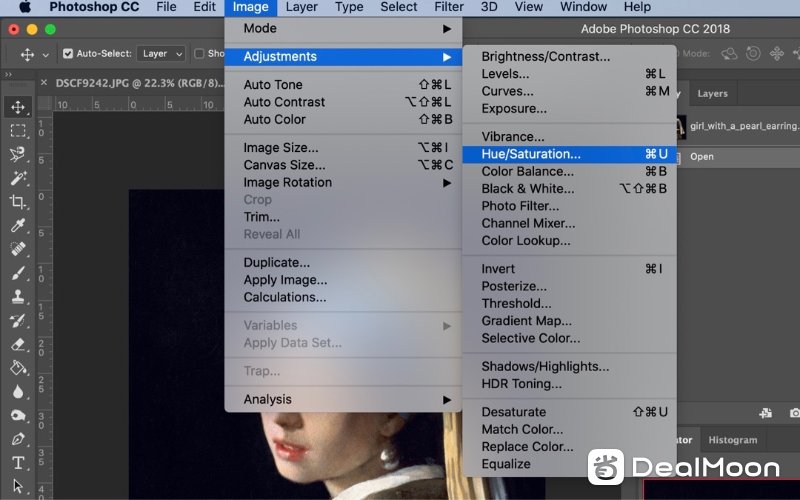This screenshot has height=500, width=800.
Task: Toggle the Show Transform Controls checkbox
Action: 199,54
